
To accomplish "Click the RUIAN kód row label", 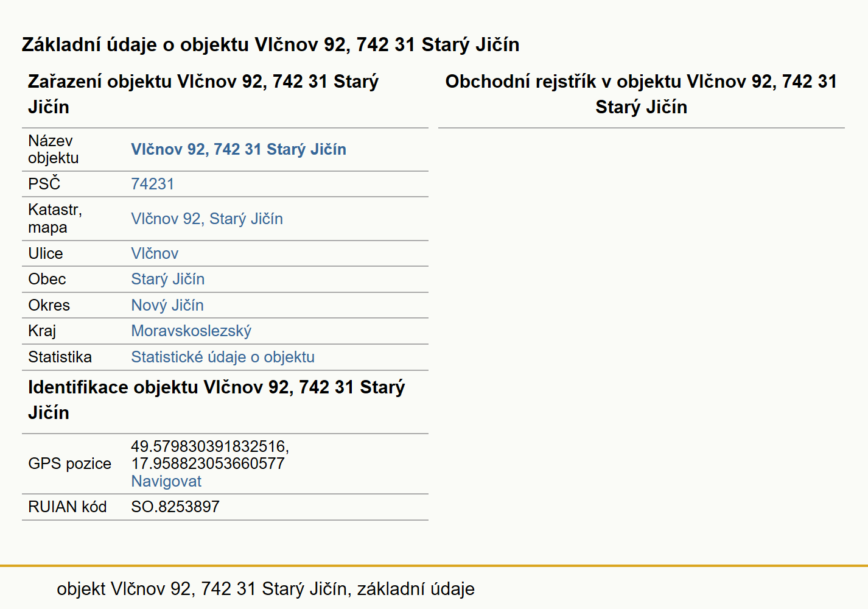I will click(67, 507).
